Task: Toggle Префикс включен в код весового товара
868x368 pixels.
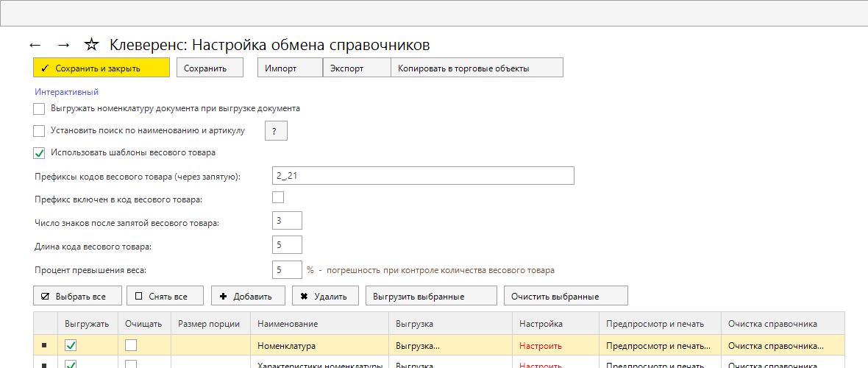Action: coord(278,197)
